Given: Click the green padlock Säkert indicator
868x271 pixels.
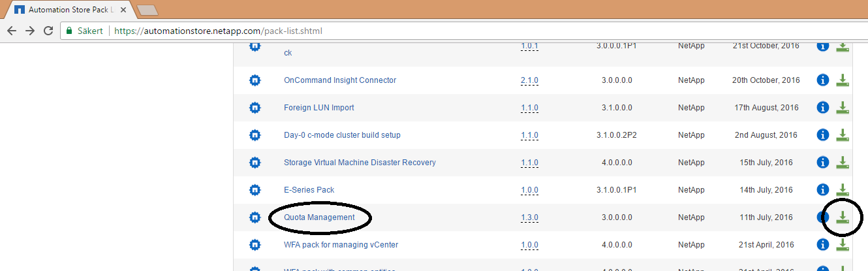Looking at the screenshot, I should point(85,31).
